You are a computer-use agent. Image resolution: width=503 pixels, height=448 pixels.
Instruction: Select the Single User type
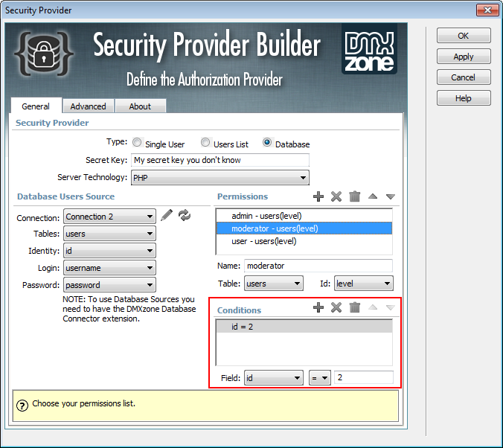137,142
